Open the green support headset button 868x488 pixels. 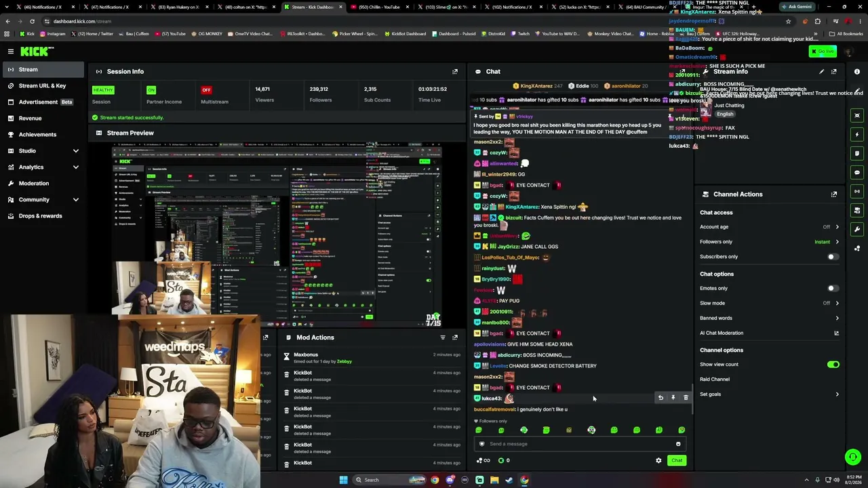853,457
